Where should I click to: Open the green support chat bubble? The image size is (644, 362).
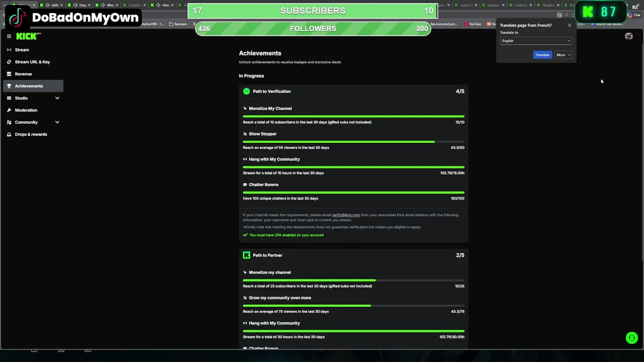pyautogui.click(x=631, y=338)
